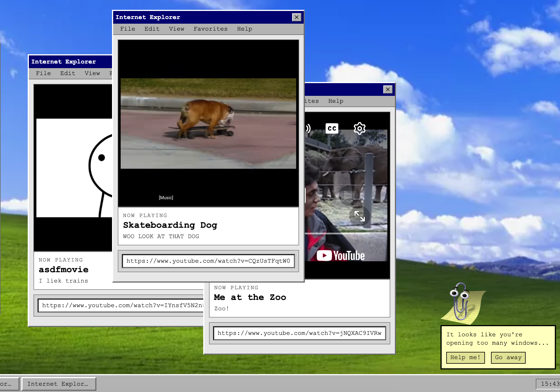Image resolution: width=560 pixels, height=392 pixels.
Task: Click the 'asdfmovie' title text
Action: (x=64, y=270)
